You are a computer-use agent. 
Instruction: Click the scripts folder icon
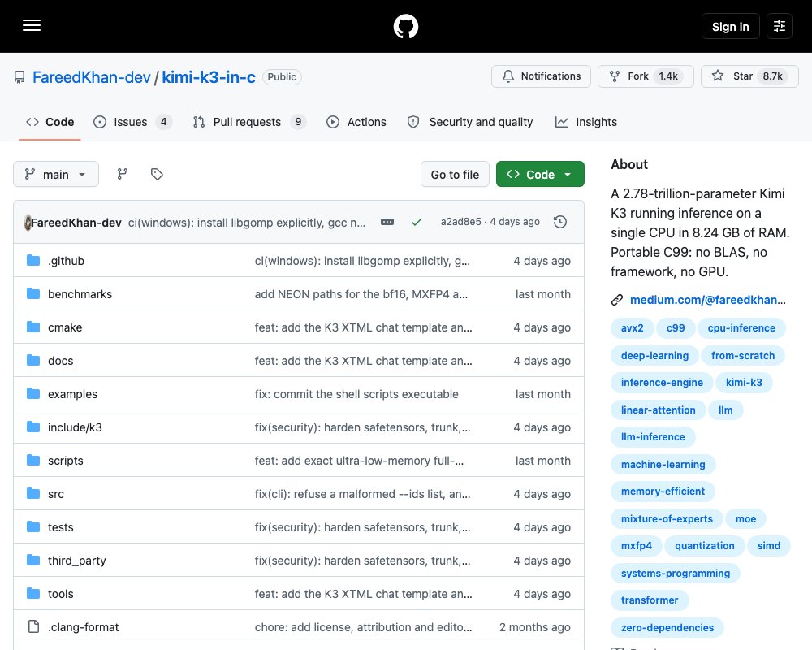pyautogui.click(x=33, y=461)
